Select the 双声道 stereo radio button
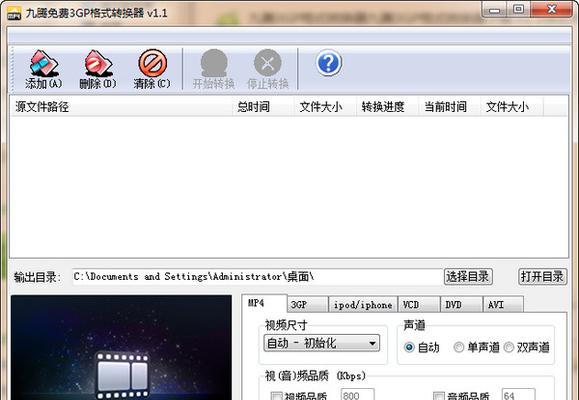This screenshot has height=400, width=579. tap(508, 347)
